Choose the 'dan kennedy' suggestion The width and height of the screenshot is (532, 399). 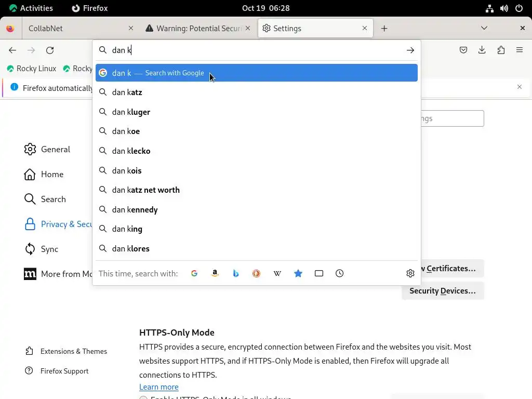257,210
